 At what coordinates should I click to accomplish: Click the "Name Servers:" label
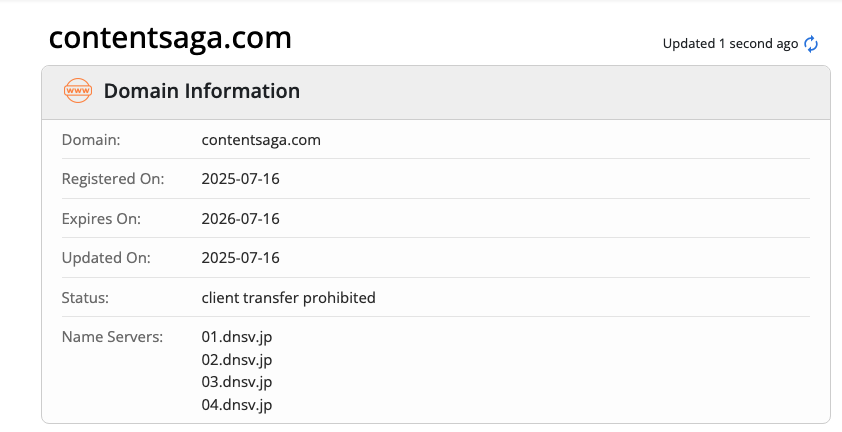click(112, 336)
